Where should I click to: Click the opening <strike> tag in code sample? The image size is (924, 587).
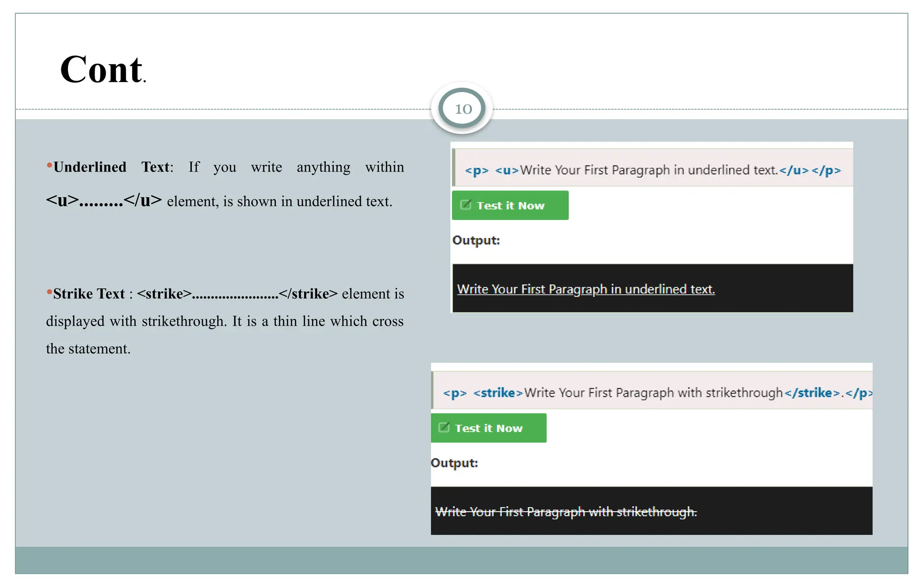coord(498,393)
